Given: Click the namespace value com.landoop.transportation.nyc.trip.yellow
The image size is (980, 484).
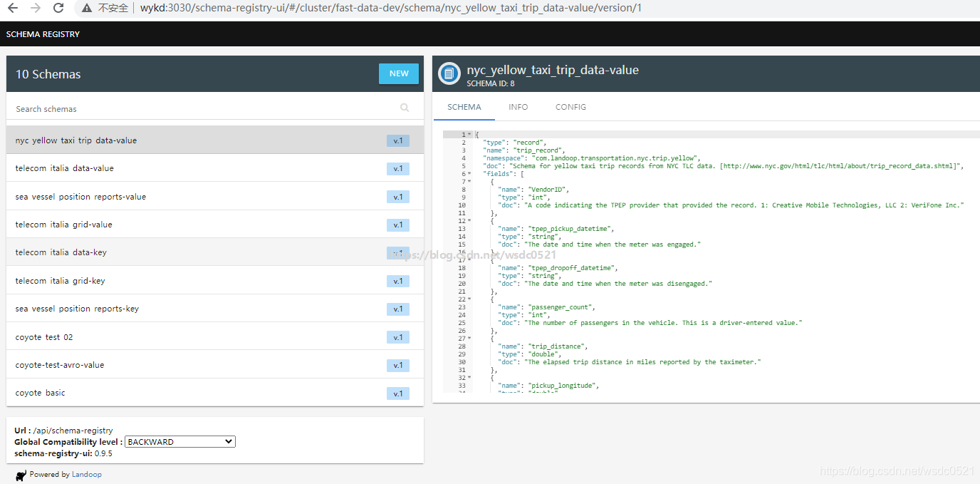Looking at the screenshot, I should (616, 158).
